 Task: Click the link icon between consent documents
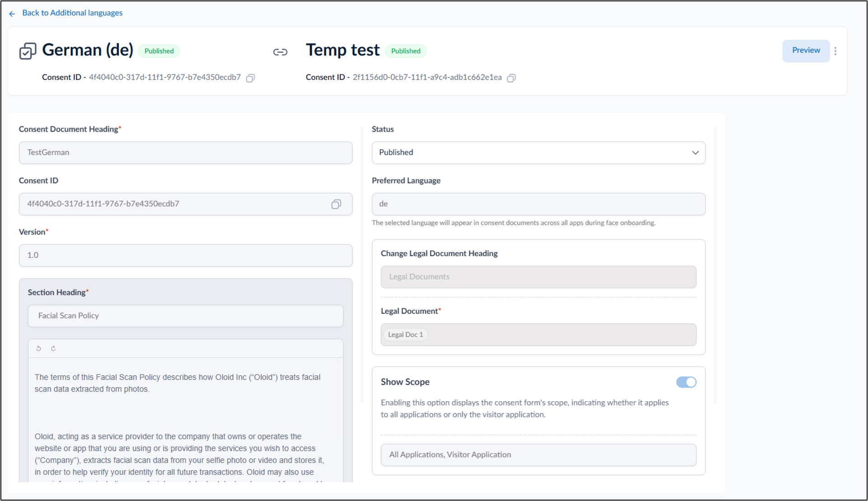click(x=280, y=52)
